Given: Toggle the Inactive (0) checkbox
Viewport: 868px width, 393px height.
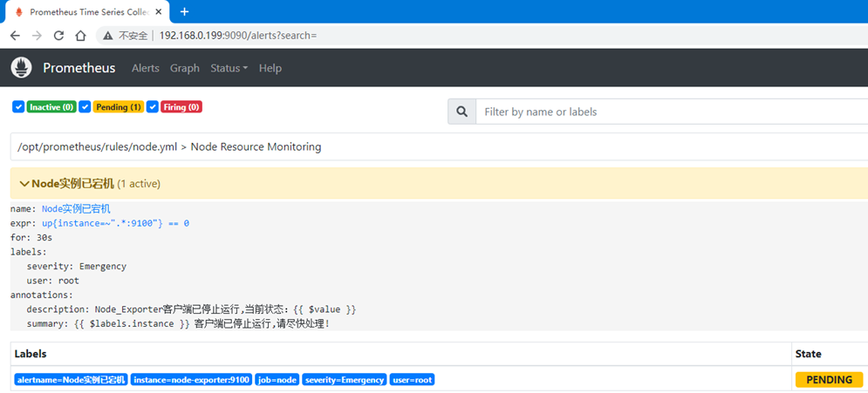Looking at the screenshot, I should (x=18, y=106).
